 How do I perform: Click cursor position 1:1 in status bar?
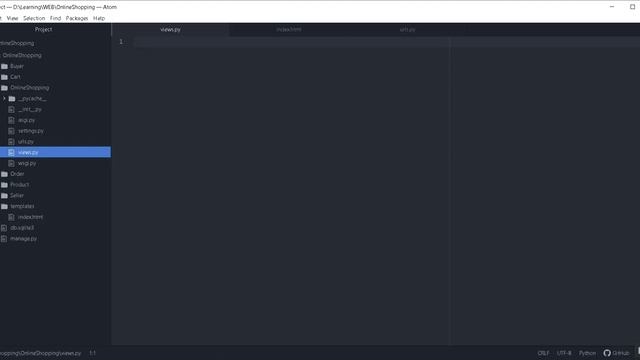[93, 353]
